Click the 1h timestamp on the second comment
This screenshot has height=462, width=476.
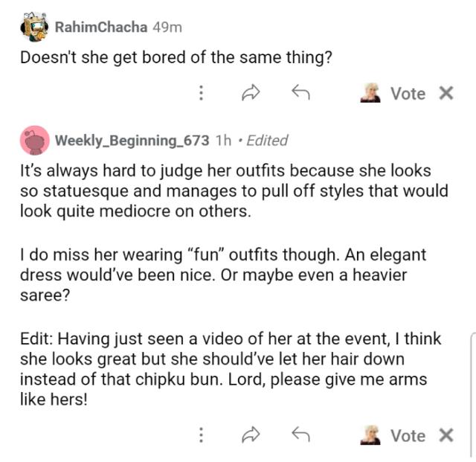[x=222, y=140]
